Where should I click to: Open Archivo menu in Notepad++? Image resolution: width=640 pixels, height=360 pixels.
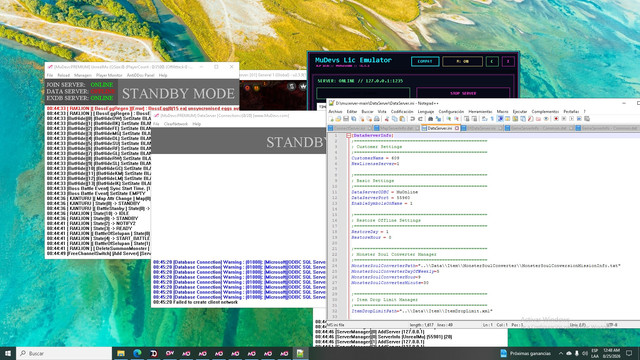tap(336, 111)
